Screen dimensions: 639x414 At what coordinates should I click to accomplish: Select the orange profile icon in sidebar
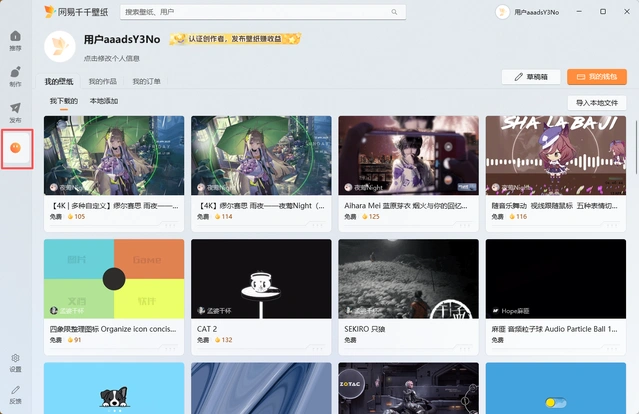(16, 148)
